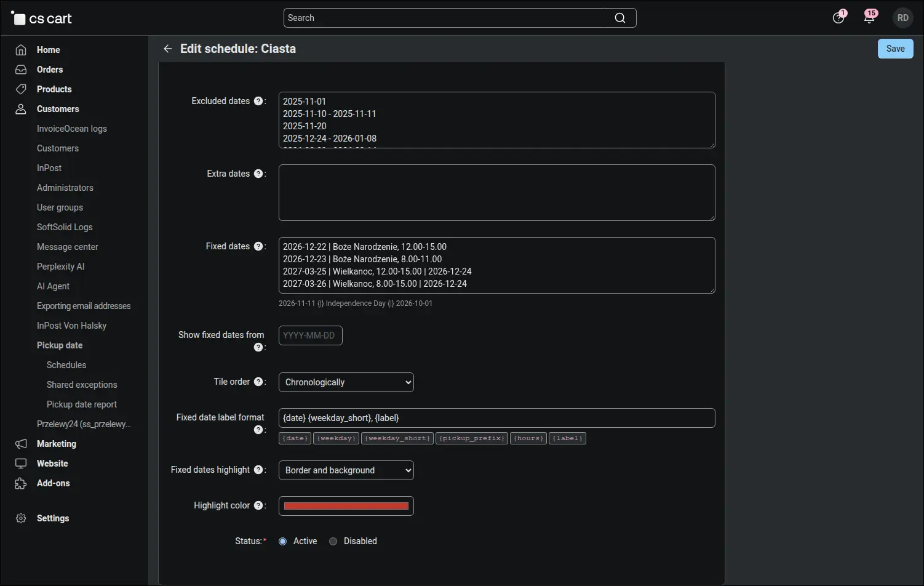Open the RD user account menu
This screenshot has height=586, width=924.
click(x=902, y=18)
